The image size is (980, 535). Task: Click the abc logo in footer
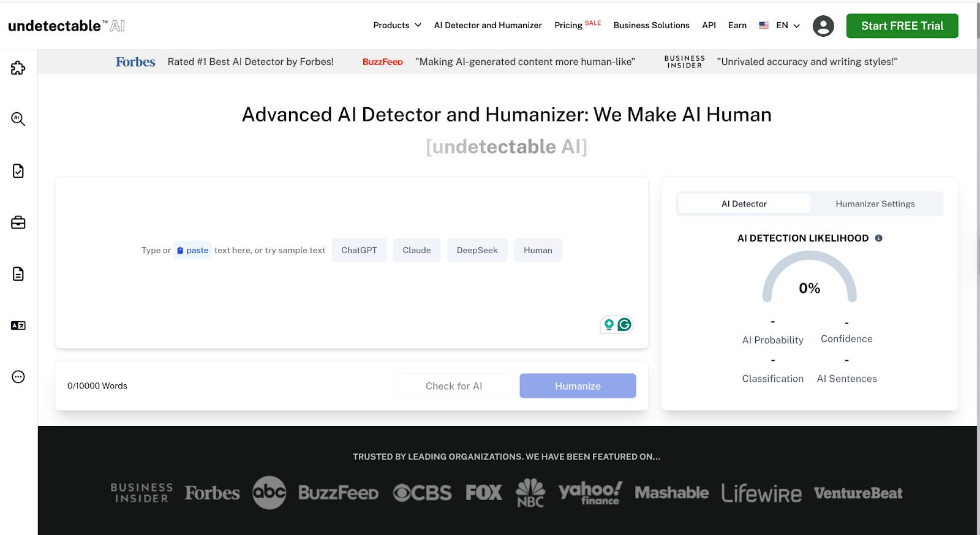pos(269,493)
